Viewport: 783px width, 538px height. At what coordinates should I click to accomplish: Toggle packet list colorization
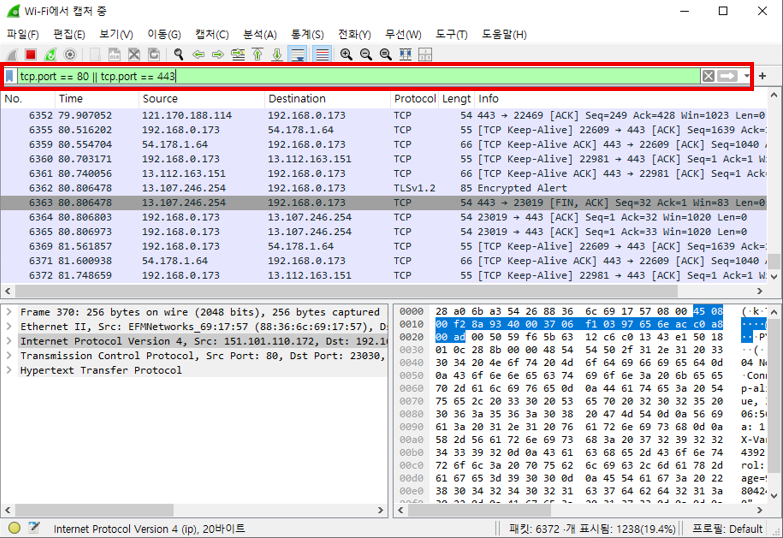(321, 54)
